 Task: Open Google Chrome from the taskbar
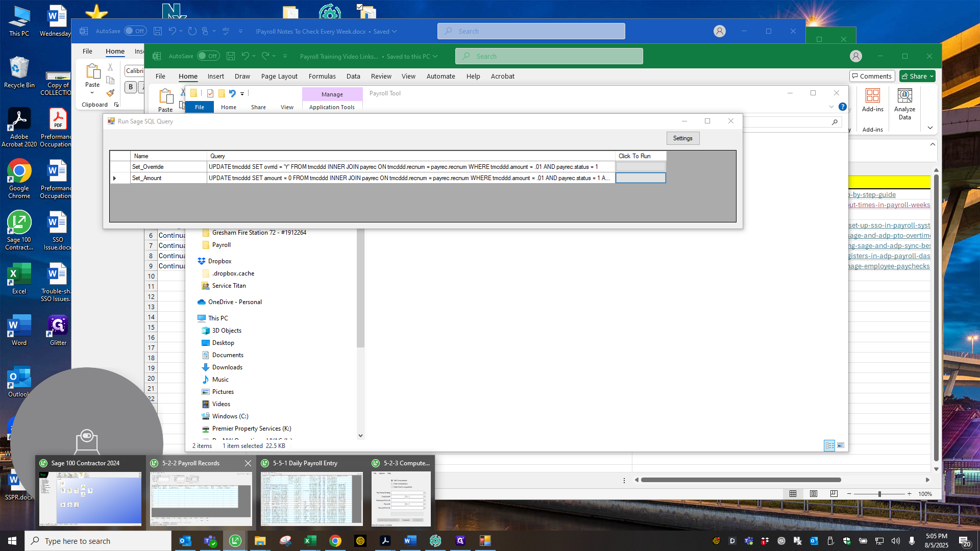click(x=335, y=541)
